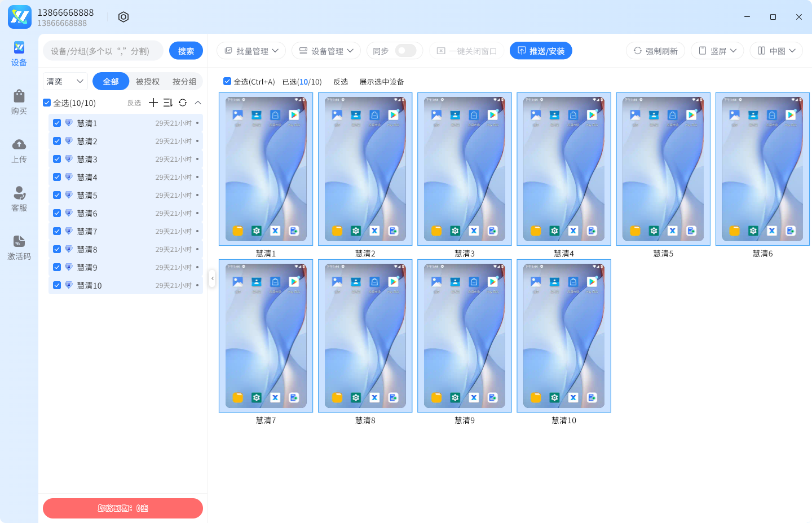This screenshot has height=523, width=812.
Task: Open the 清奕 filter dropdown
Action: tap(65, 81)
